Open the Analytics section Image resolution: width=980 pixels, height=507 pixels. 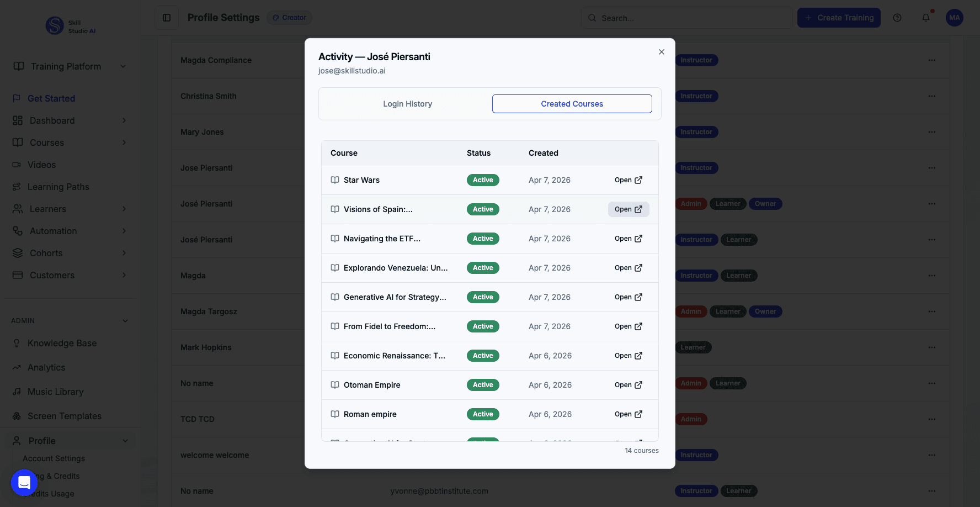46,367
